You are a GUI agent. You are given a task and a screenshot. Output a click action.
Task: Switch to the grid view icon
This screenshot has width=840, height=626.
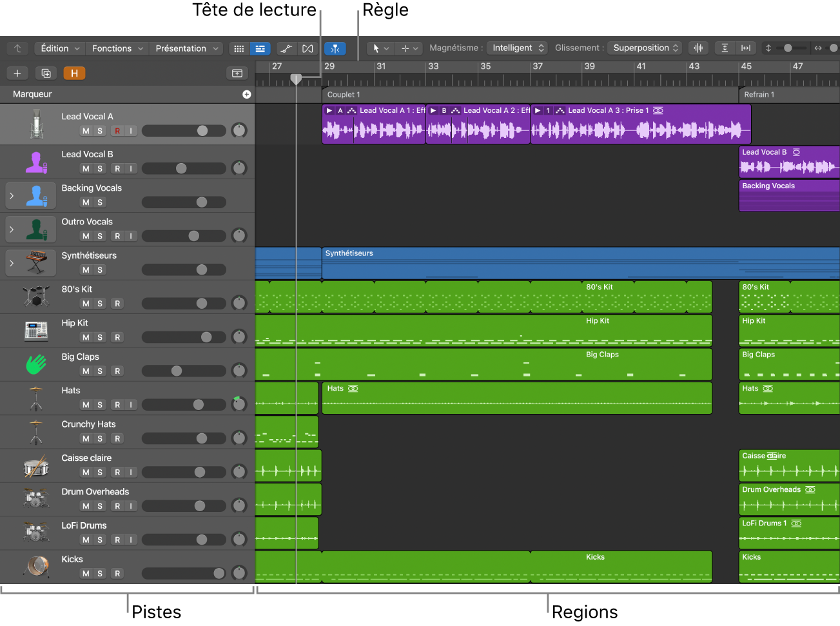[239, 48]
